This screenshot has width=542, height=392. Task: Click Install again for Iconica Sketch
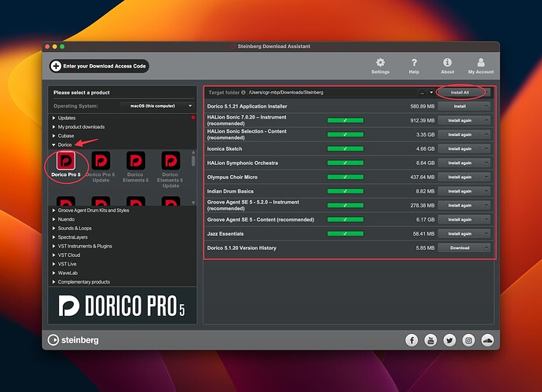[x=460, y=148]
